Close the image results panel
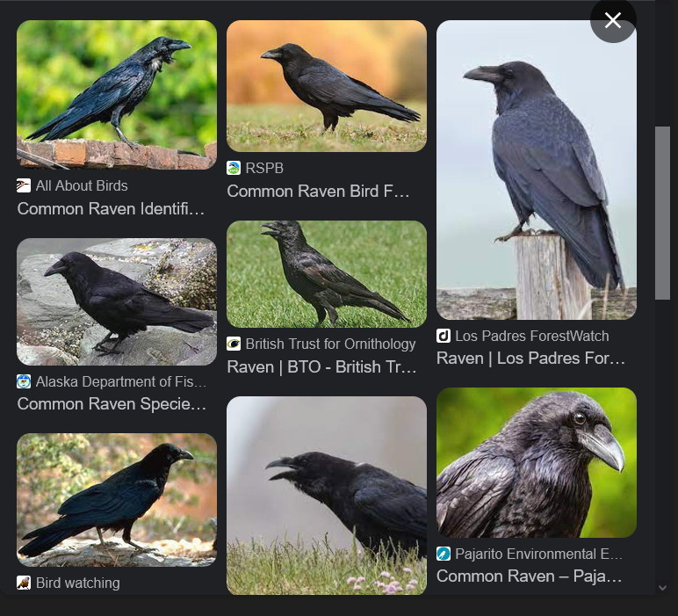 (613, 20)
